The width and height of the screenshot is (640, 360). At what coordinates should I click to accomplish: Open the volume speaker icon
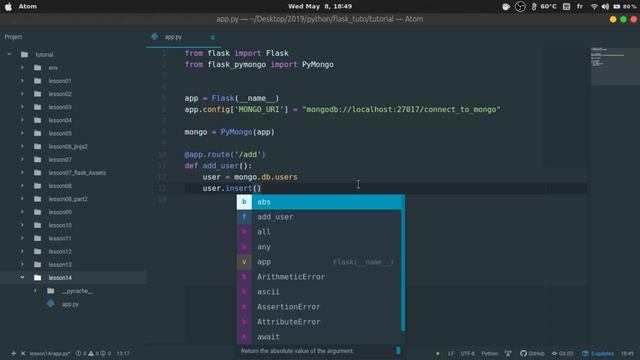[605, 7]
